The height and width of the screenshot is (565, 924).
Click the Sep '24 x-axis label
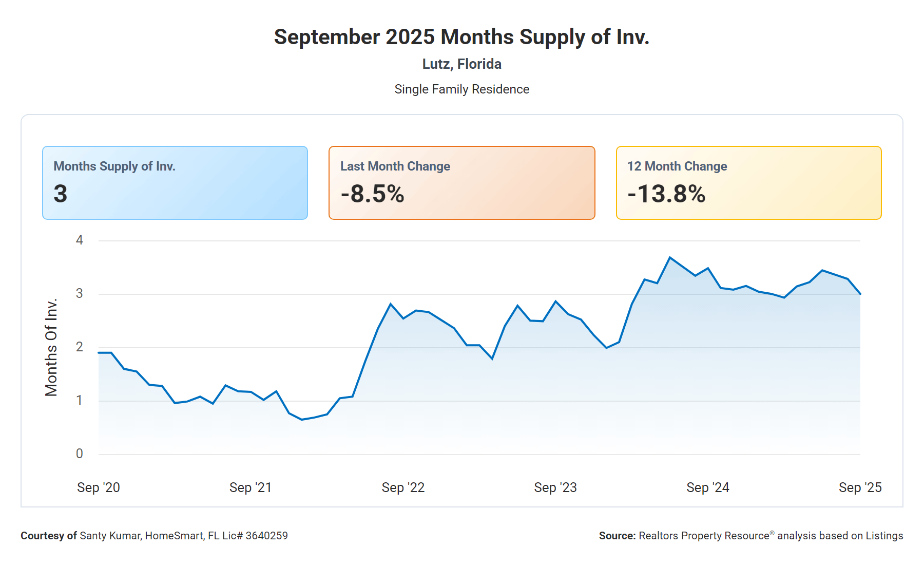(708, 487)
